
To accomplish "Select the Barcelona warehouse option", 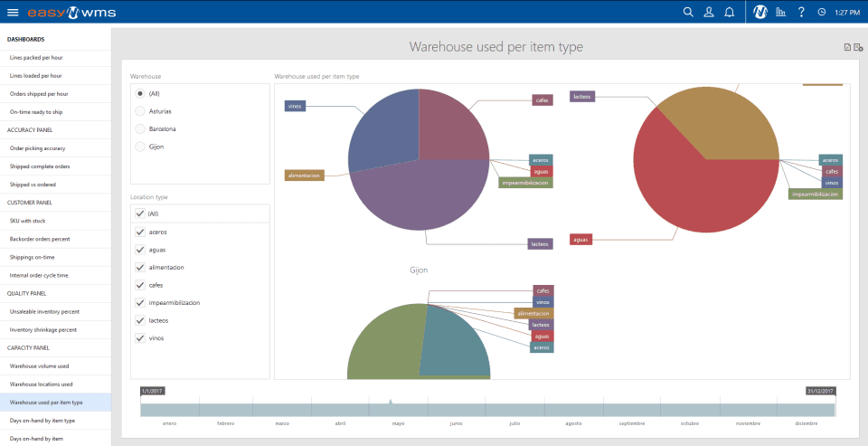I will [x=140, y=129].
